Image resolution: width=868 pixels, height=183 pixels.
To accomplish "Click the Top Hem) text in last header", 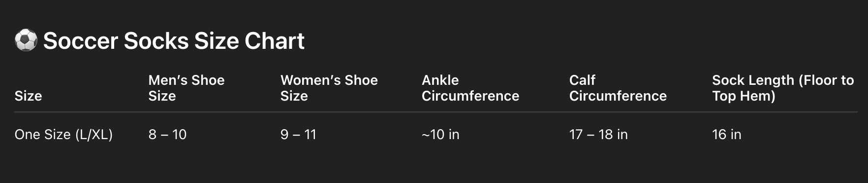I will click(x=744, y=96).
